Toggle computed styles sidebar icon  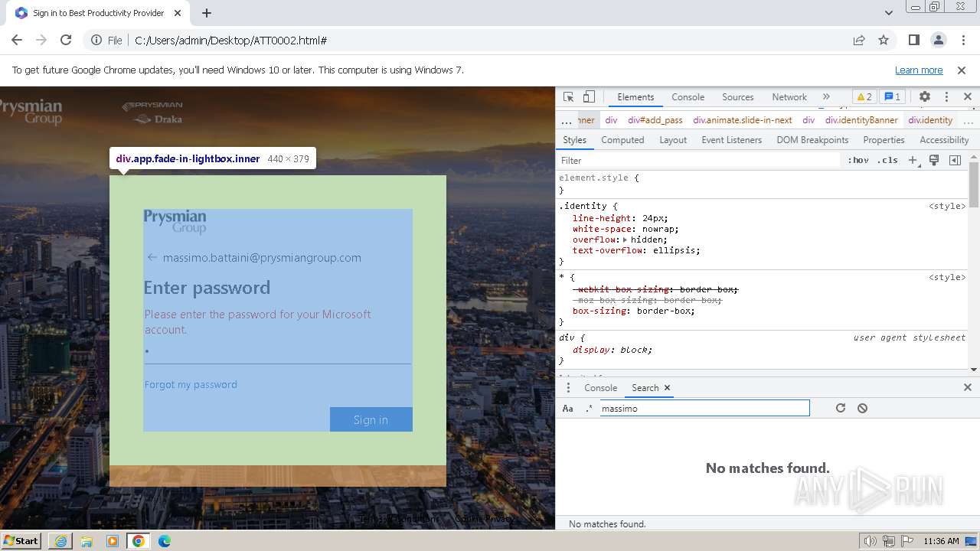955,161
